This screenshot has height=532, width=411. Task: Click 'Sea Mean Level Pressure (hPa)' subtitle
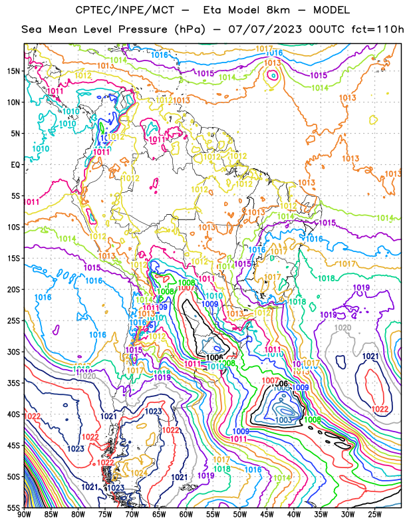[x=113, y=29]
